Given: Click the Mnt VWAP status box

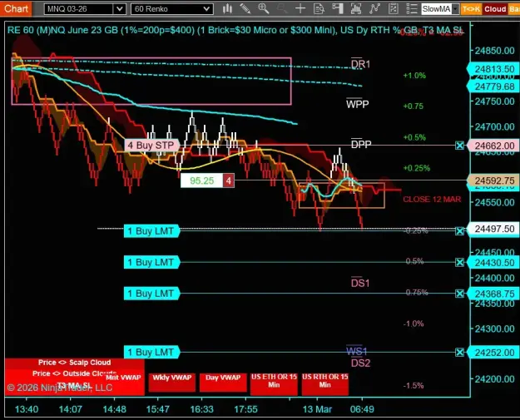Looking at the screenshot, I should [x=123, y=378].
